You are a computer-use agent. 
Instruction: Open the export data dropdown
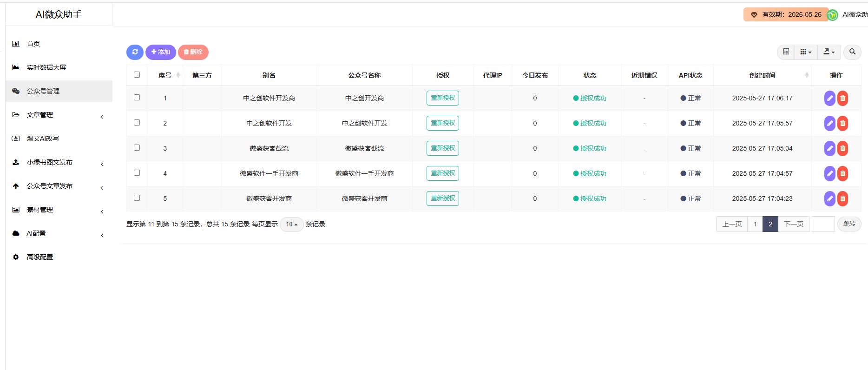829,52
